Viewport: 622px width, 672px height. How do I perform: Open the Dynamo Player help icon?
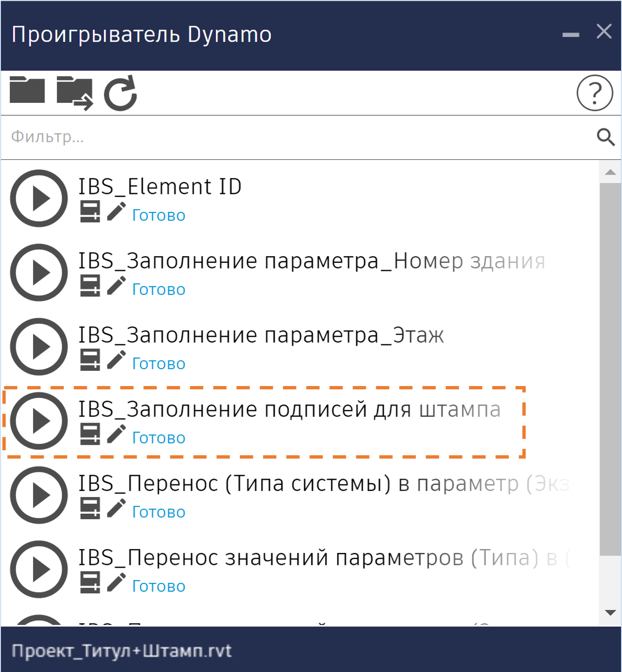[x=594, y=93]
